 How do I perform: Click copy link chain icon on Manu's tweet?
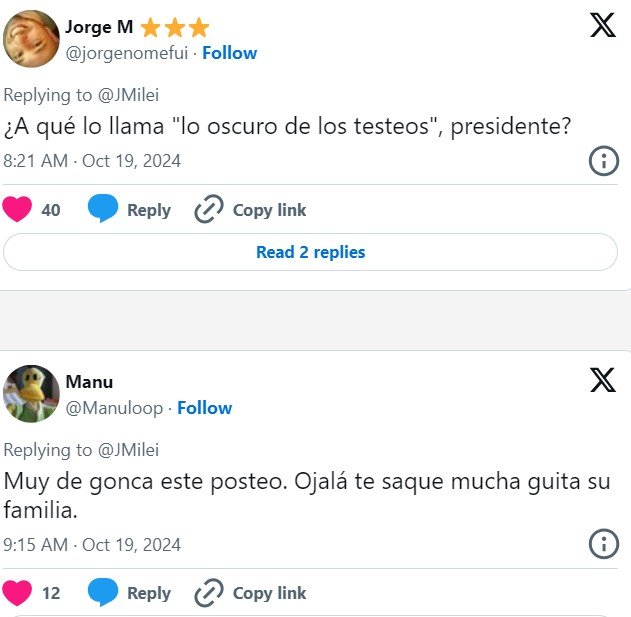[x=208, y=593]
